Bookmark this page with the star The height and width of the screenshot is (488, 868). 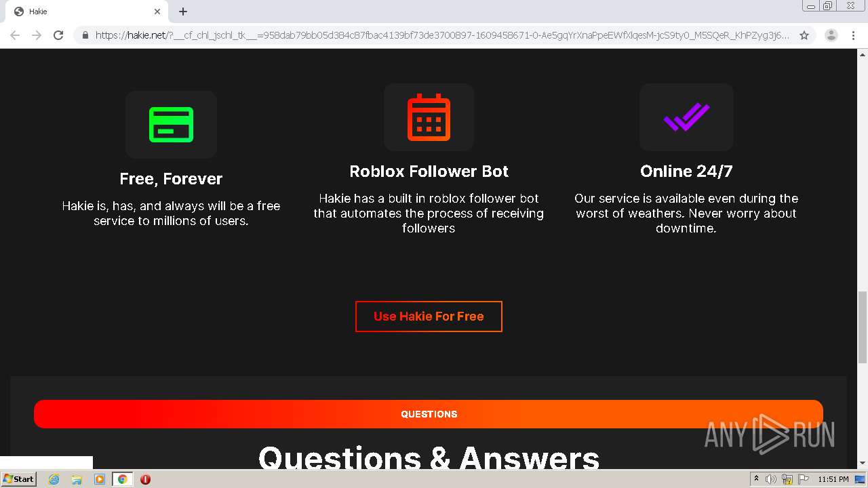click(x=804, y=35)
